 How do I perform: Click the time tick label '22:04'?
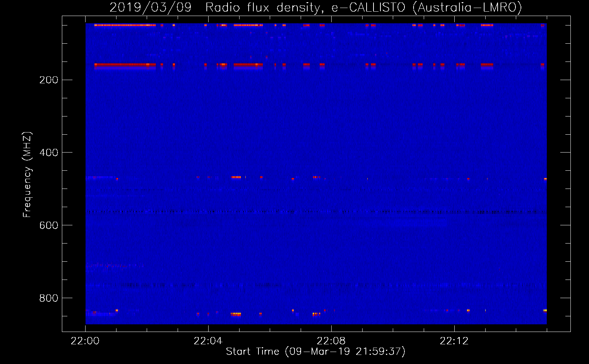[208, 341]
